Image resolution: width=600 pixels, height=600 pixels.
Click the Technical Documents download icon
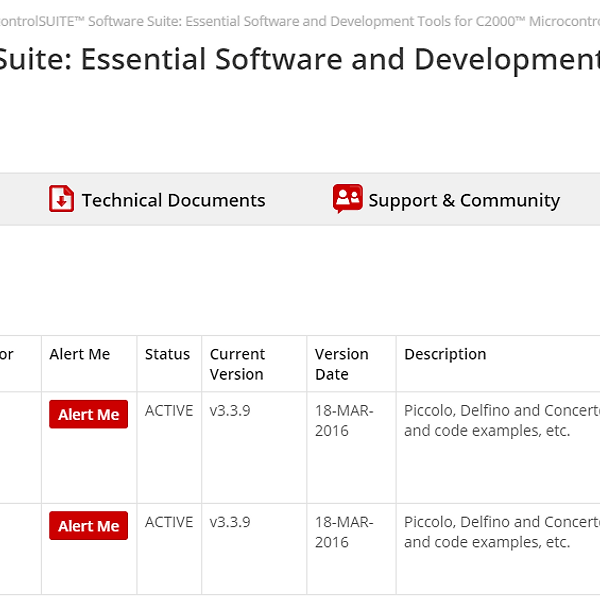(62, 199)
